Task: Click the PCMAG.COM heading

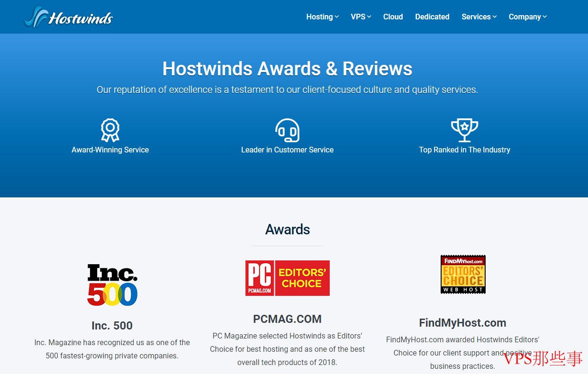Action: [x=287, y=319]
